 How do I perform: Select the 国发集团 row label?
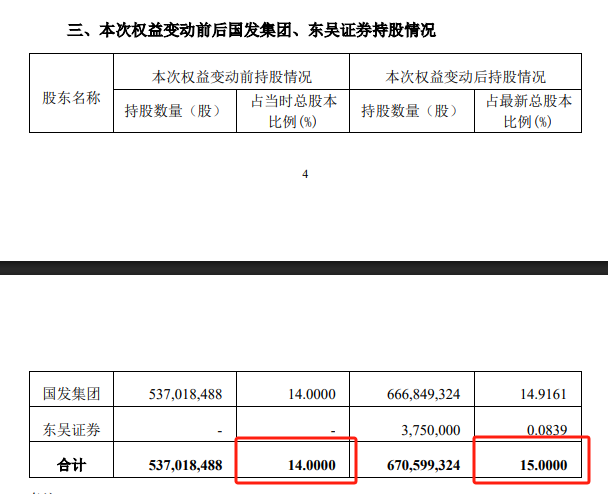(x=71, y=394)
